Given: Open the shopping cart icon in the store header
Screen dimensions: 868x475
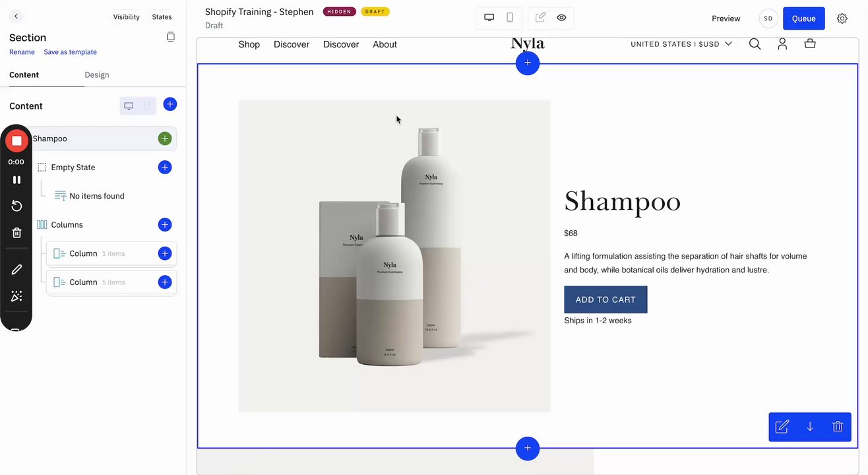Looking at the screenshot, I should pyautogui.click(x=810, y=44).
